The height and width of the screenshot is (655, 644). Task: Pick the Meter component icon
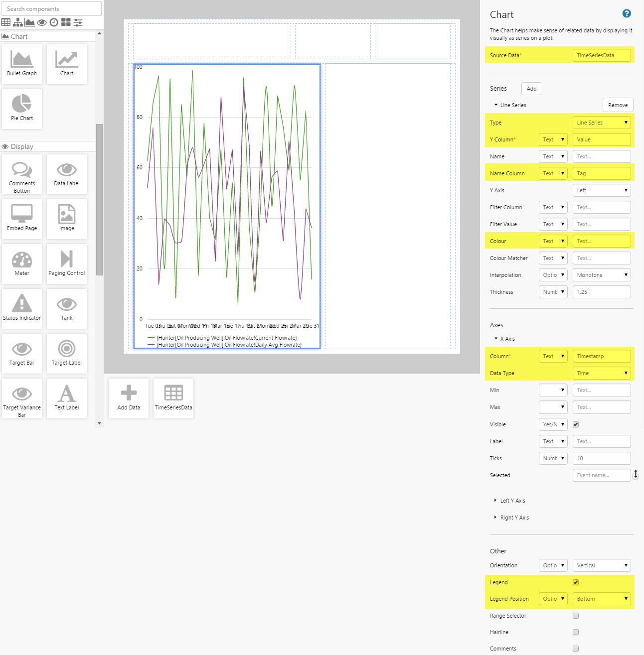coord(22,260)
